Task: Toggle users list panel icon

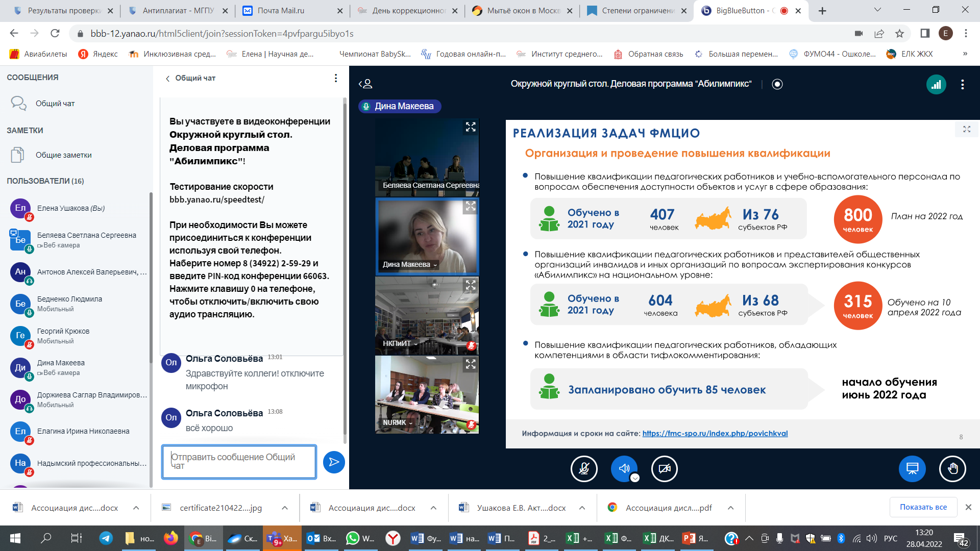Action: [365, 84]
